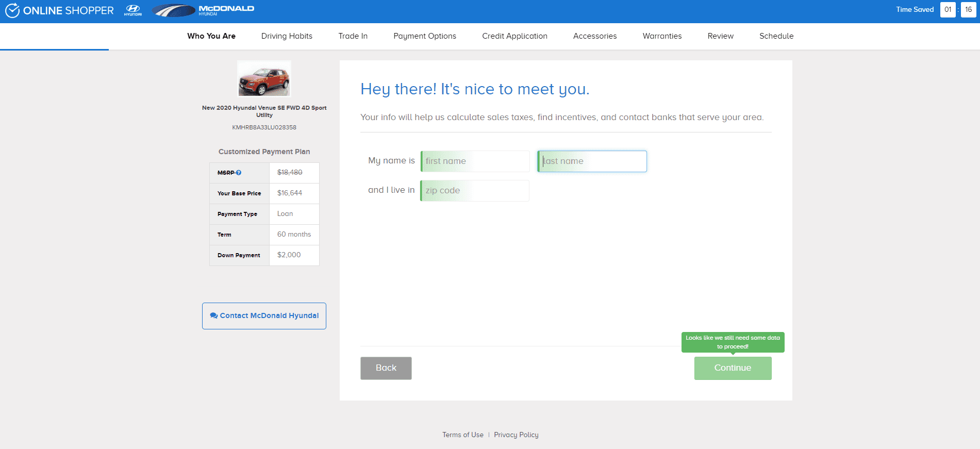980x449 pixels.
Task: Click the Online Shopper clock checkmark logo
Action: (12, 10)
